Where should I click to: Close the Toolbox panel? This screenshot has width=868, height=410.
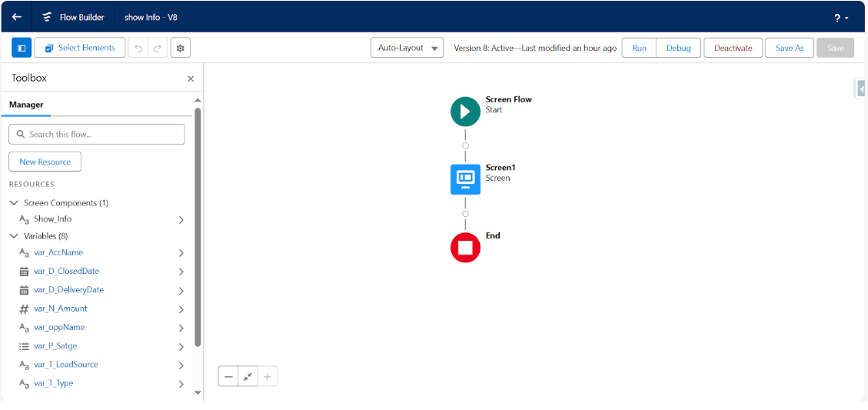pyautogui.click(x=191, y=78)
